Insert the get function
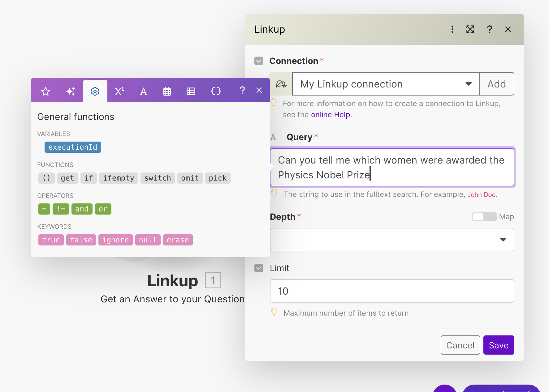 (67, 178)
